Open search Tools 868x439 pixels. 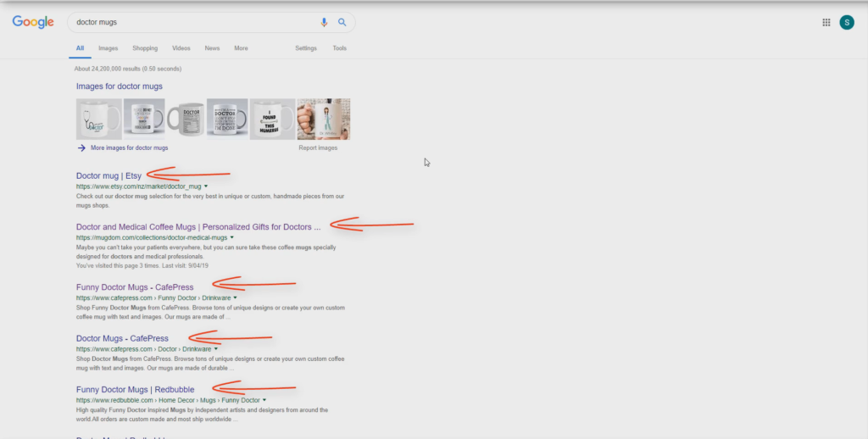[x=339, y=48]
